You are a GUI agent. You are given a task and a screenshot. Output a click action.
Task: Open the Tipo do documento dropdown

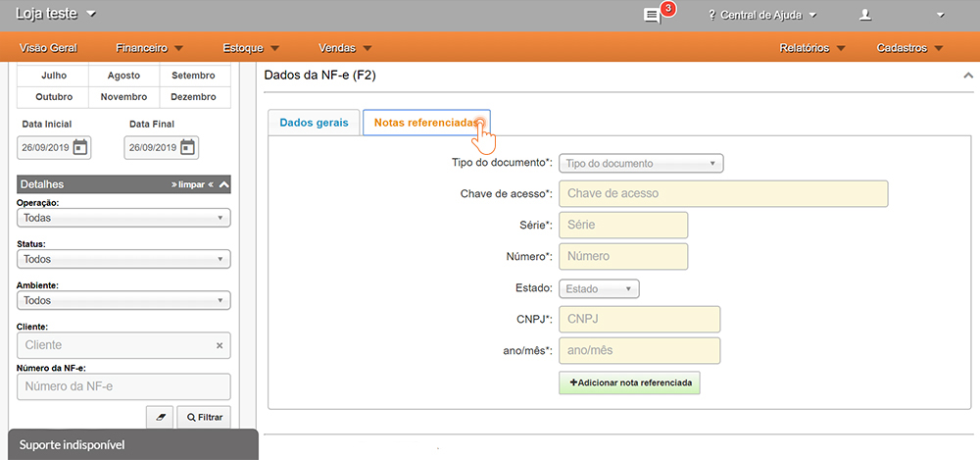641,164
